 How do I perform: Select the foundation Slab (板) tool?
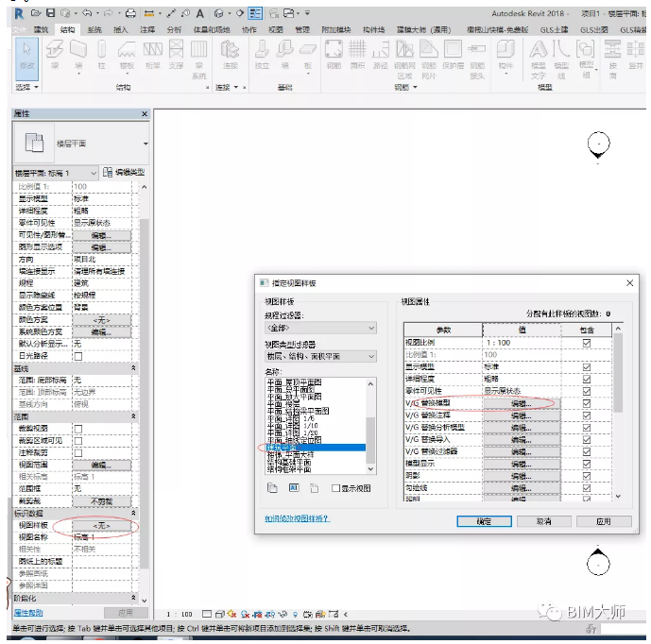tap(308, 56)
